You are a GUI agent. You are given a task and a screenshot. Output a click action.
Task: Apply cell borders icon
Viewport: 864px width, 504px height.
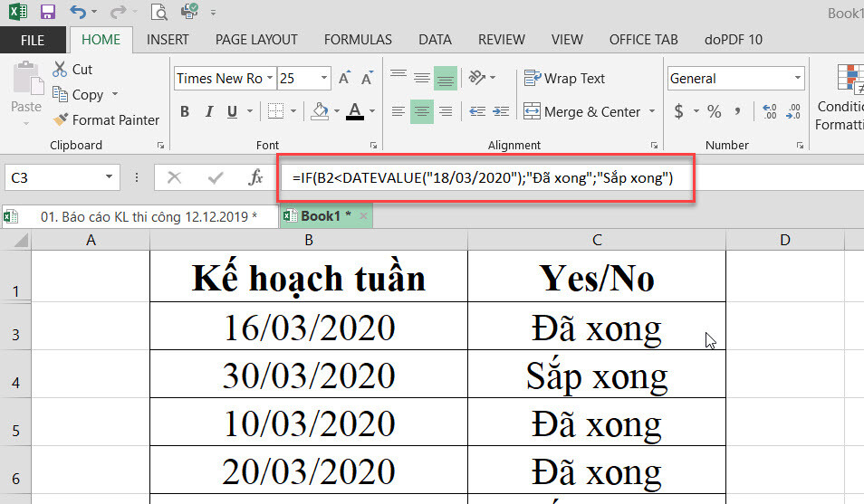tap(275, 111)
